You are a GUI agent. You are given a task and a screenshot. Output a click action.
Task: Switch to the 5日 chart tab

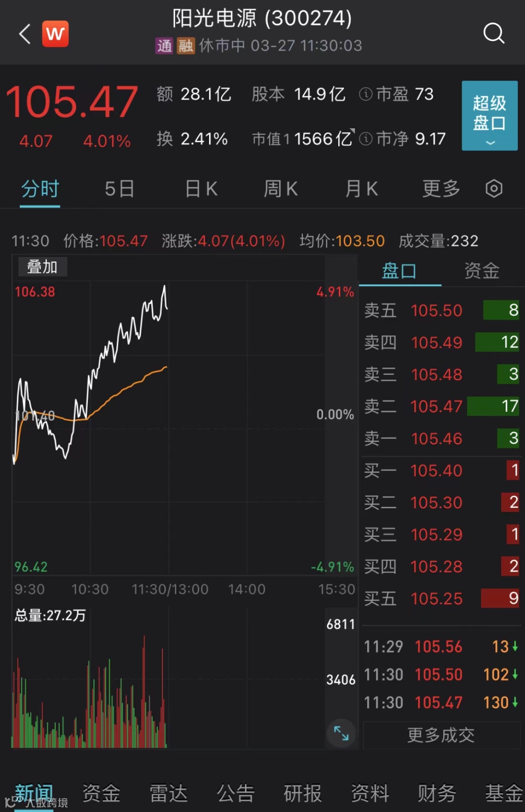coord(120,189)
